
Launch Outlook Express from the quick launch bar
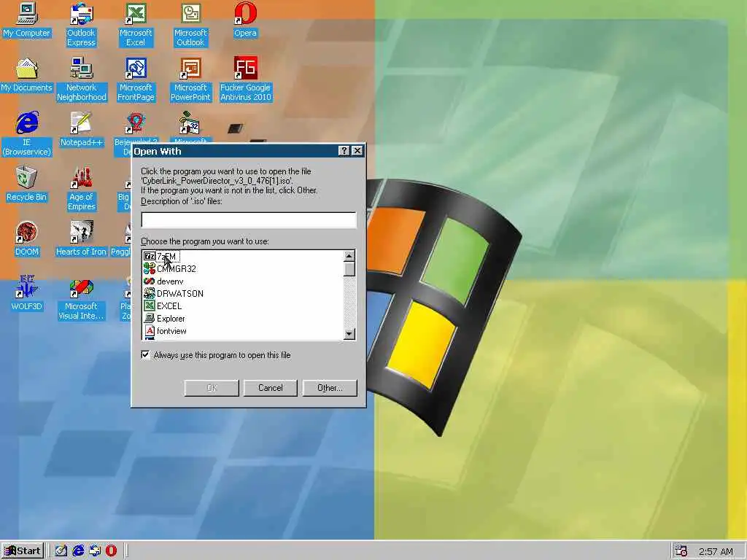point(95,551)
